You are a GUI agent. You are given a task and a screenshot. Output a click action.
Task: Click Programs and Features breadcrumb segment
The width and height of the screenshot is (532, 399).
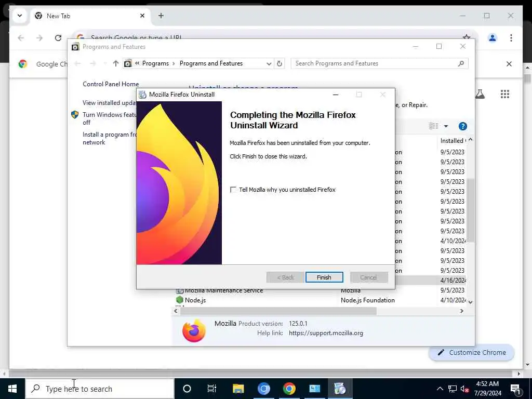coord(211,63)
